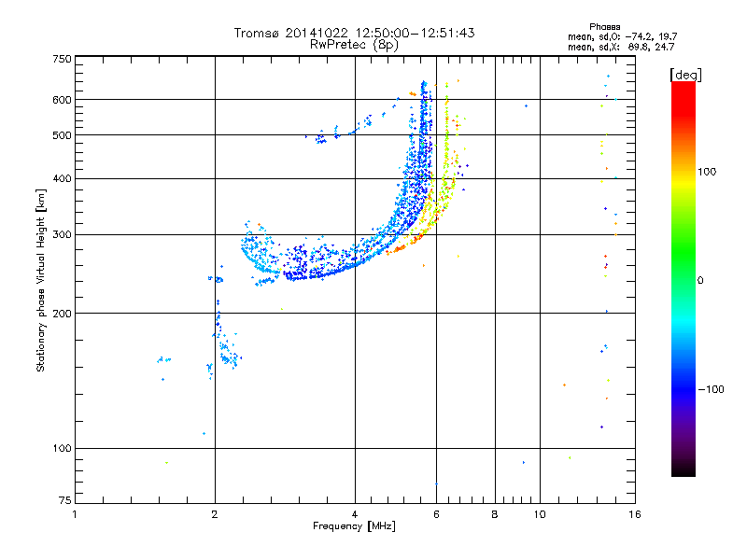This screenshot has height=560, width=747.
Task: Click the Frequency [MHz] x-axis label
Action: point(354,527)
